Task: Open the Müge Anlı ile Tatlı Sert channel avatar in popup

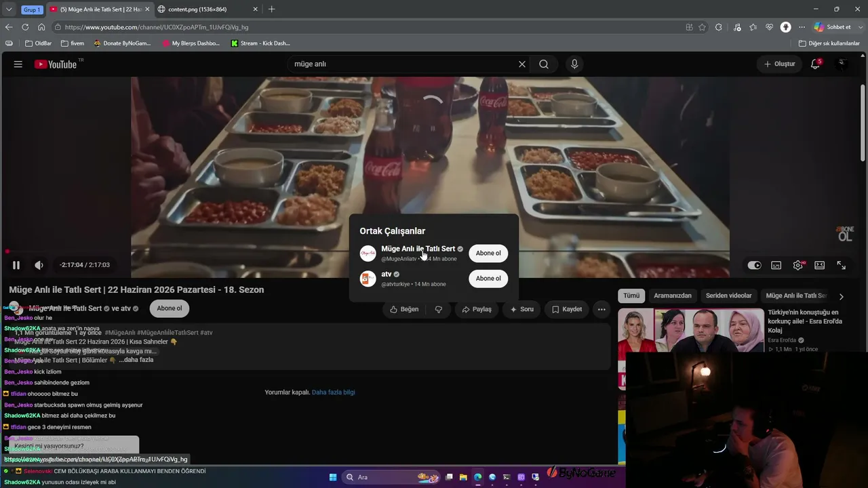Action: [x=368, y=253]
